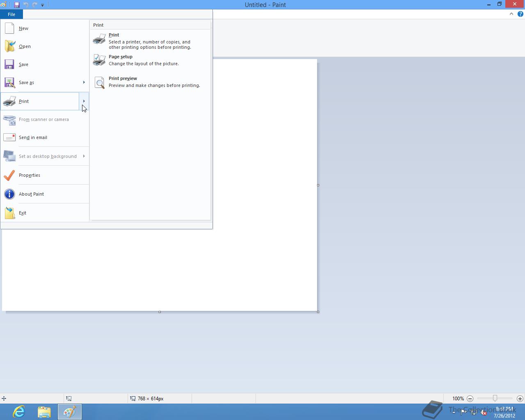Choose Print preview option
This screenshot has height=420, width=525.
coord(150,82)
